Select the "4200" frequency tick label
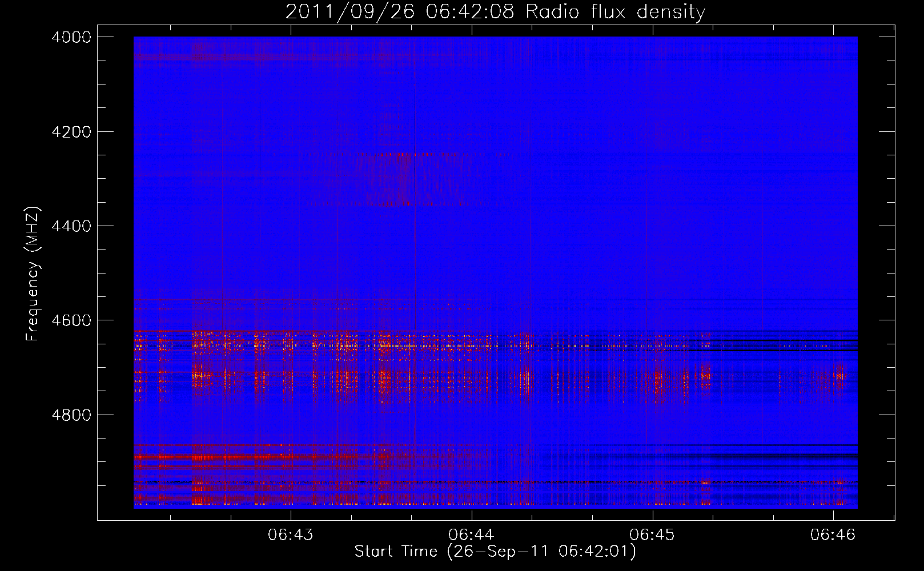Viewport: 924px width, 571px height. pos(71,132)
